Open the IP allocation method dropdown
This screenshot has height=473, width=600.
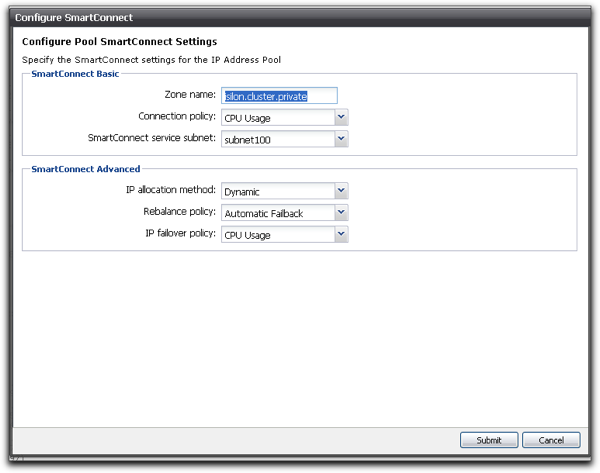(x=285, y=191)
